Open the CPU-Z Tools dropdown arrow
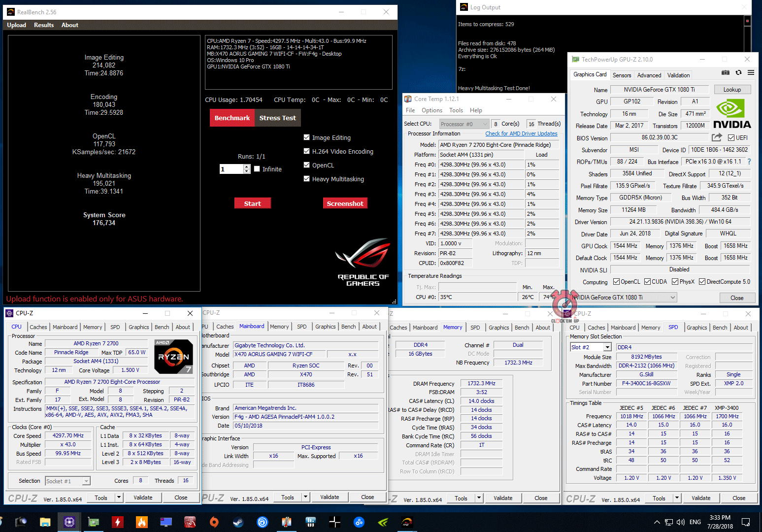Screen dimensions: 762x532 pyautogui.click(x=119, y=498)
